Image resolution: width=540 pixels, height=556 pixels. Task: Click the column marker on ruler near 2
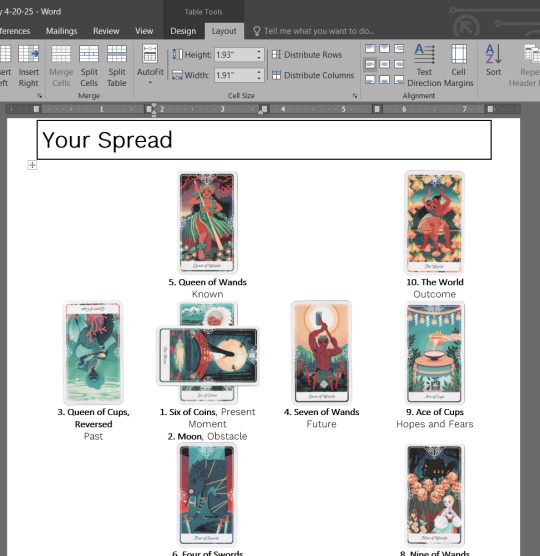coord(149,109)
